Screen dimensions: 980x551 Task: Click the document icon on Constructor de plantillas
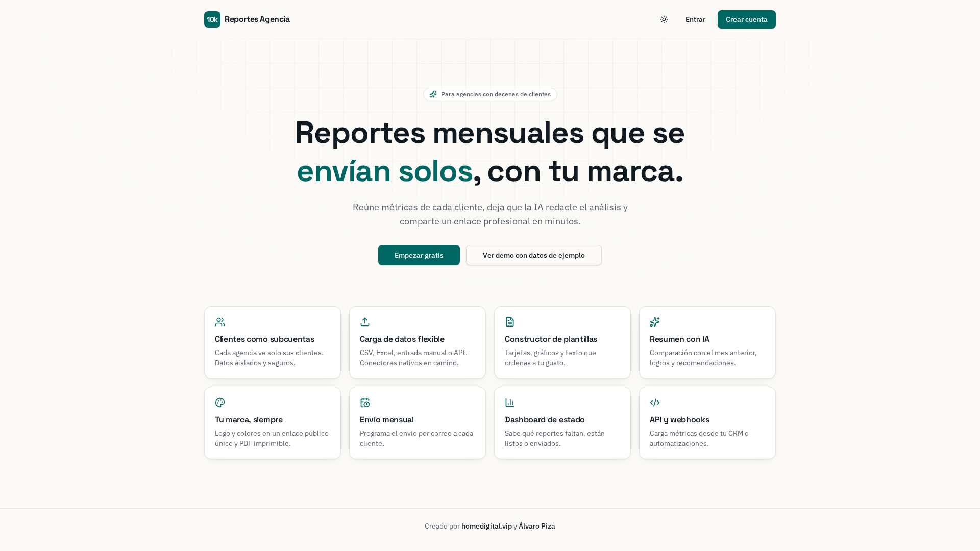(510, 322)
